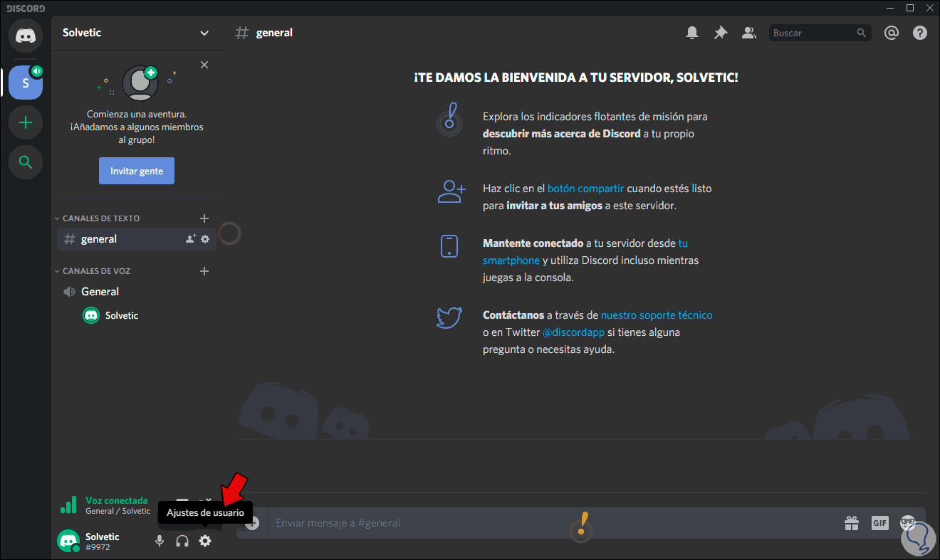Minimize the Discord window
Image resolution: width=940 pixels, height=560 pixels.
(890, 8)
